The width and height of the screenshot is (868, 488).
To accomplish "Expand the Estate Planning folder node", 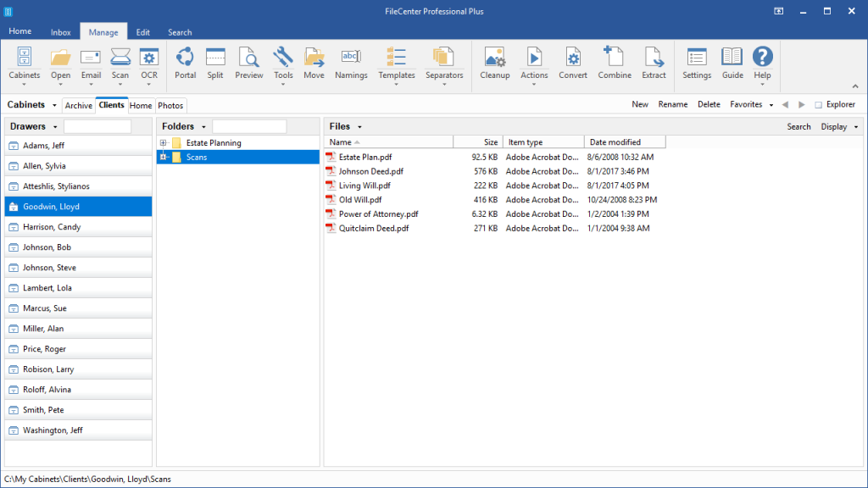I will click(164, 142).
